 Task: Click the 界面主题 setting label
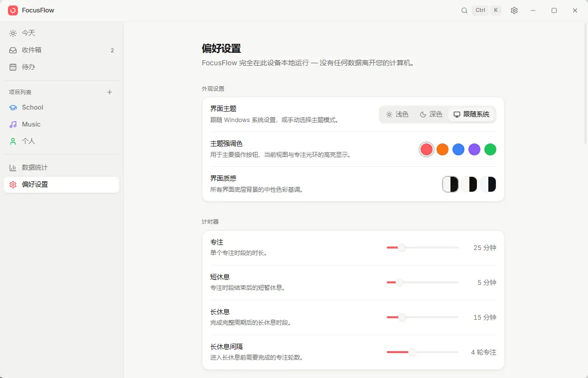(223, 109)
